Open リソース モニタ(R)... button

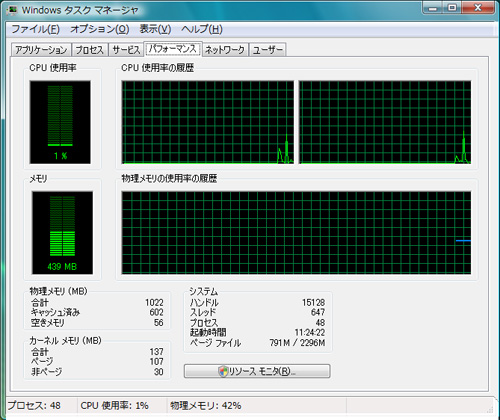(x=257, y=371)
